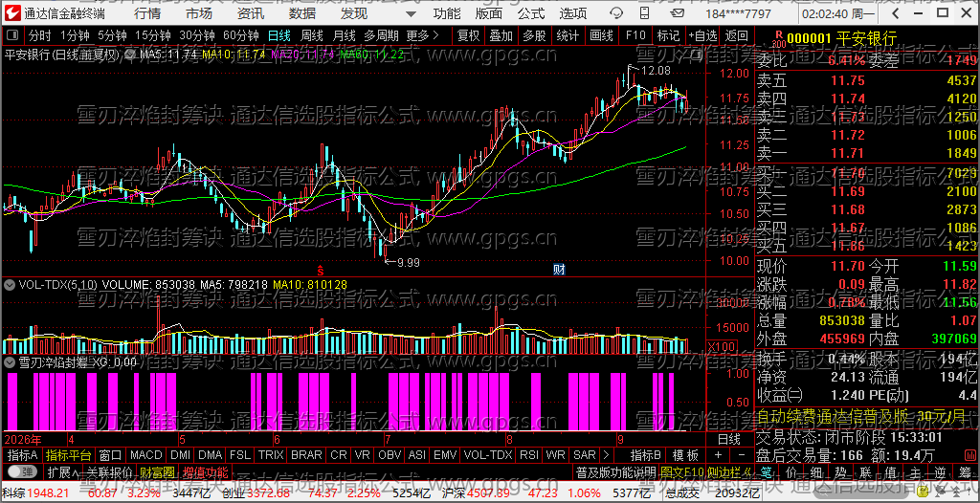Image resolution: width=980 pixels, height=503 pixels.
Task: Open the 日线 period selector at chart bottom right
Action: pos(728,439)
